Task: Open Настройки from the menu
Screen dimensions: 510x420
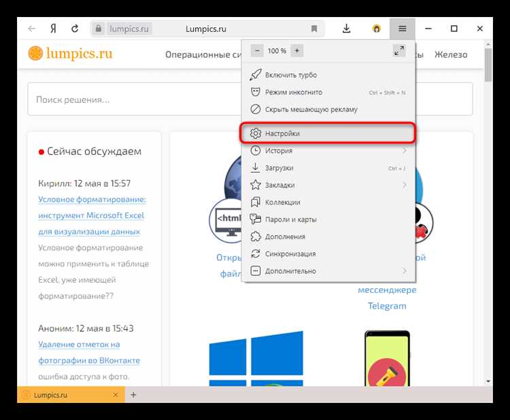Action: click(328, 133)
